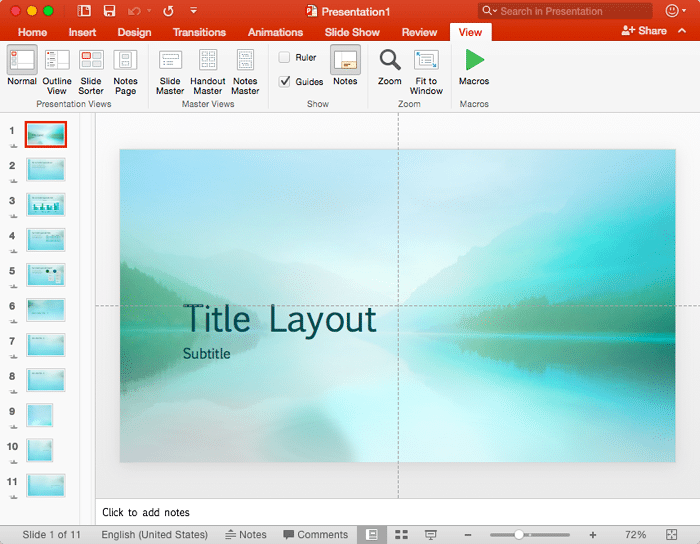Viewport: 700px width, 544px height.
Task: Open the Review tab
Action: click(x=419, y=32)
